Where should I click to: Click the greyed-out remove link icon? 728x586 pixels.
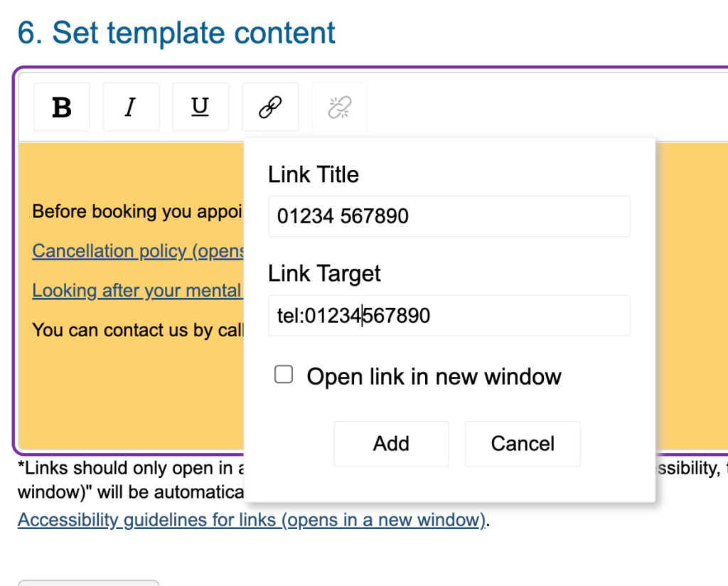339,107
